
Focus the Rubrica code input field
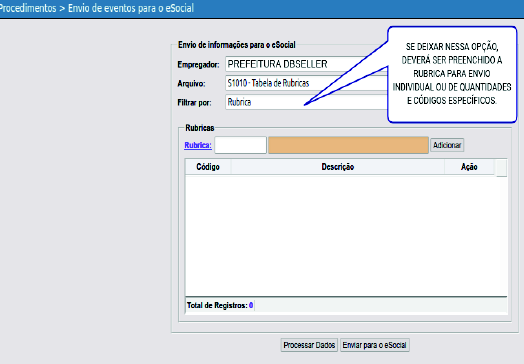(240, 145)
